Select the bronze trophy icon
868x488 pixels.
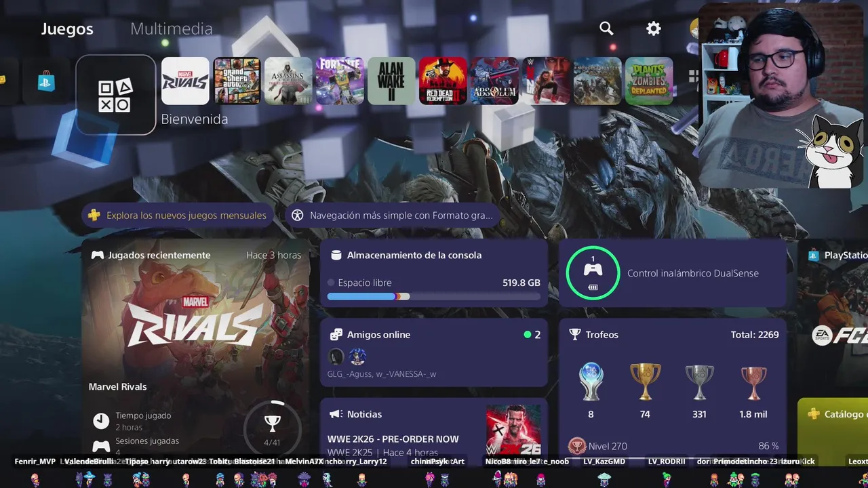click(x=753, y=382)
